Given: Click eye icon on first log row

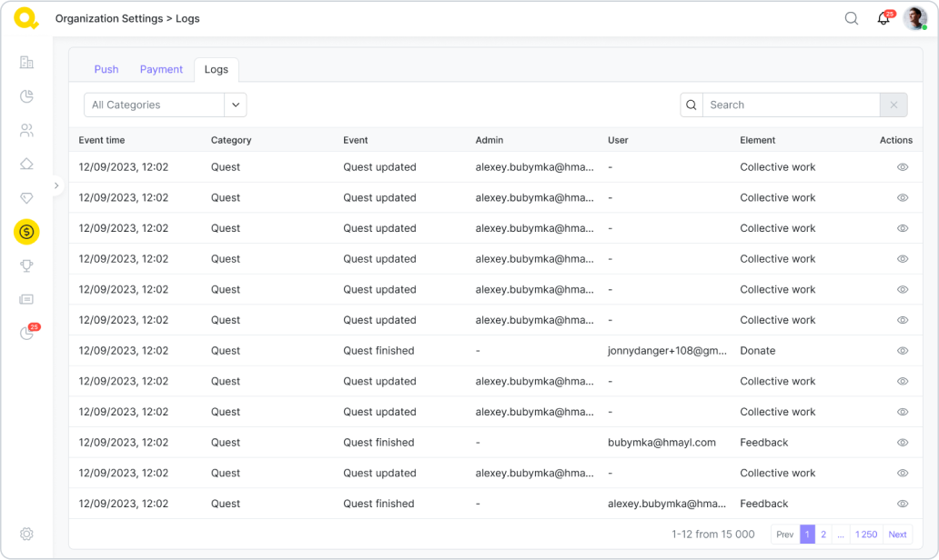Looking at the screenshot, I should [903, 167].
